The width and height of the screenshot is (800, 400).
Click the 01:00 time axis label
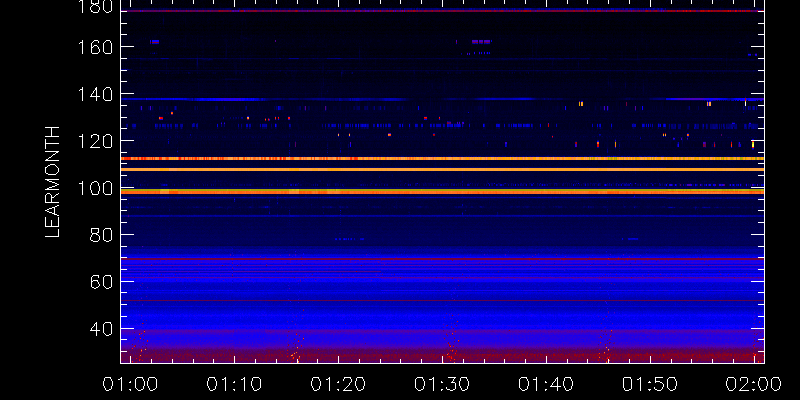[x=130, y=384]
